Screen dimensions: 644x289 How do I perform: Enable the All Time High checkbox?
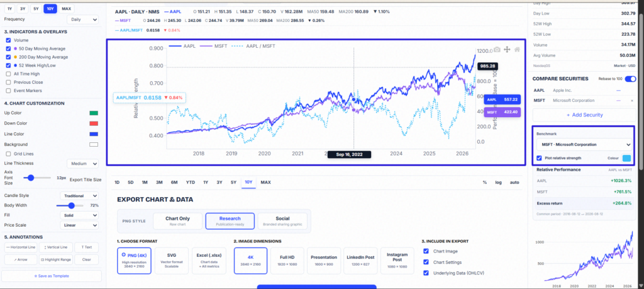click(8, 74)
